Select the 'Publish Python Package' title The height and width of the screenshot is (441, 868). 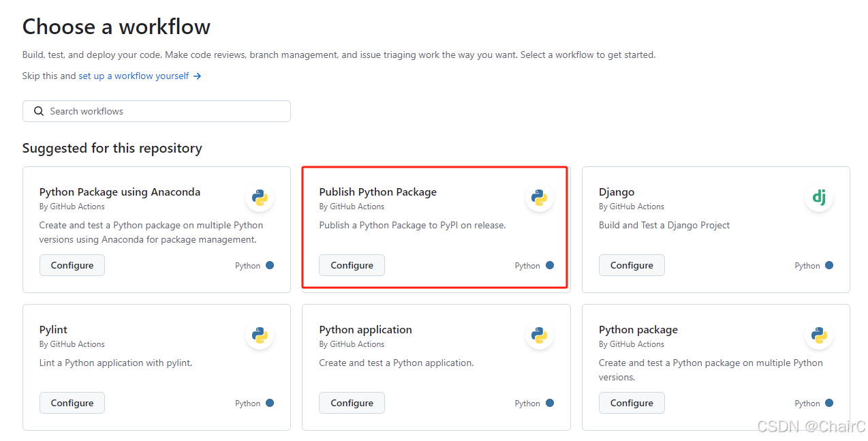pos(378,192)
